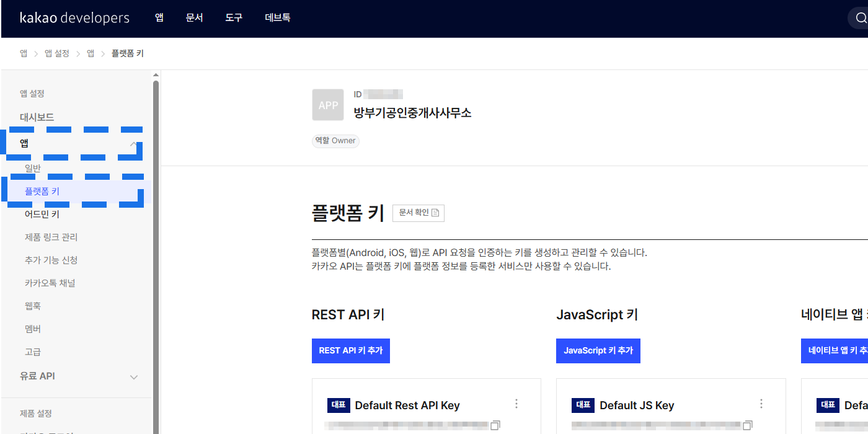Open kebab menu on Default JS Key
The width and height of the screenshot is (868, 434).
[x=761, y=404]
